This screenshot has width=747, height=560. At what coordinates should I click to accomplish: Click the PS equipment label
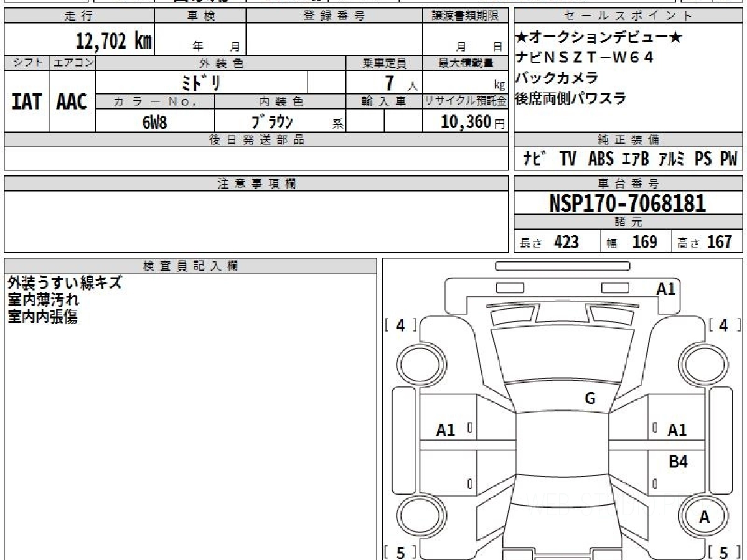tap(703, 159)
